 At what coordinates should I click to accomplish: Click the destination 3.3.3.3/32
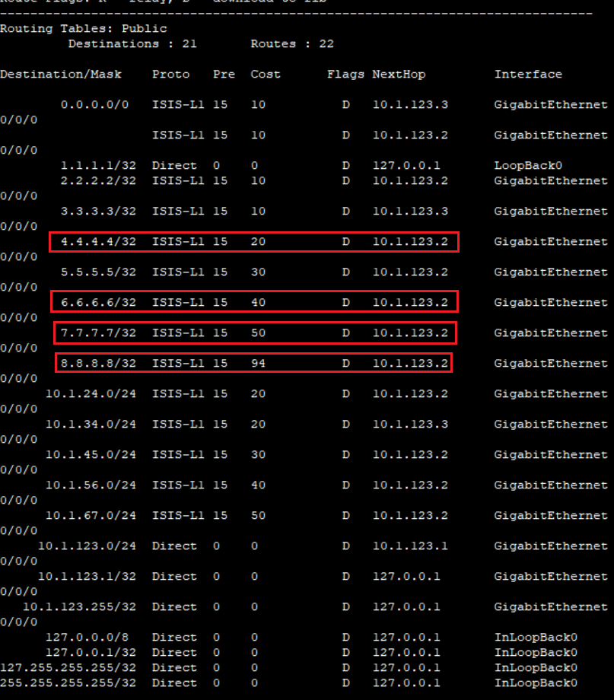[x=98, y=211]
